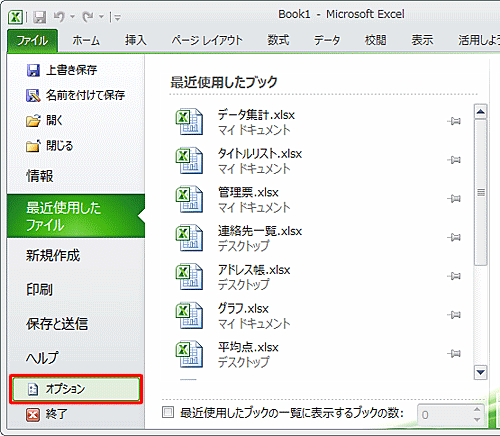Pin データ集計.xlsx to the recent list
Viewport: 500px width, 436px height.
[454, 121]
